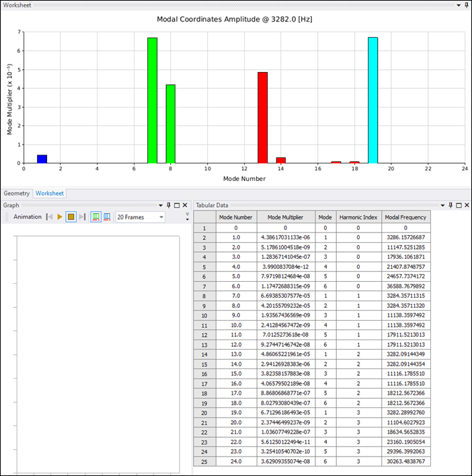Expand animation toolbar overflow options
This screenshot has height=476, width=472.
pos(188,216)
